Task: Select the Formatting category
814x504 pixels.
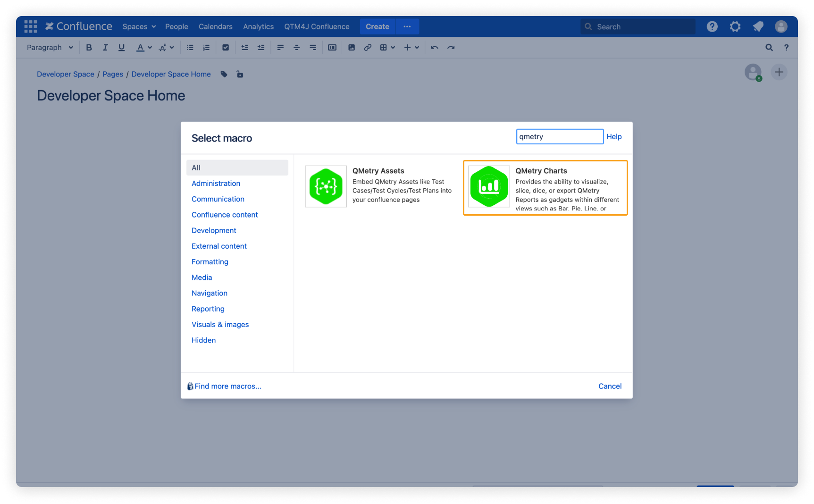Action: 210,261
